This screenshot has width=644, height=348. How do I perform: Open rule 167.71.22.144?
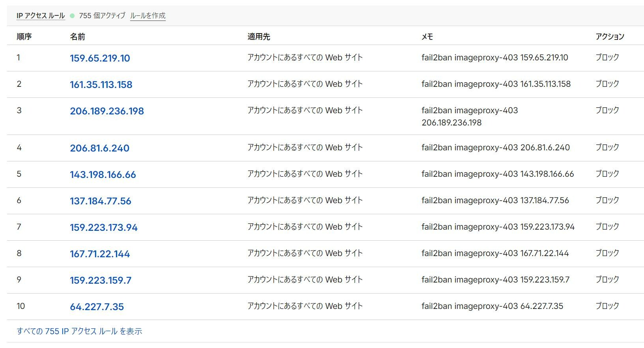pyautogui.click(x=100, y=254)
